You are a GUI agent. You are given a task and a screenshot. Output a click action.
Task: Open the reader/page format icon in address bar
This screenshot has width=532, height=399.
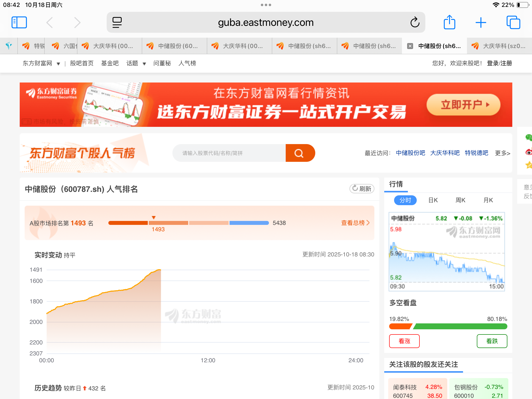click(117, 22)
